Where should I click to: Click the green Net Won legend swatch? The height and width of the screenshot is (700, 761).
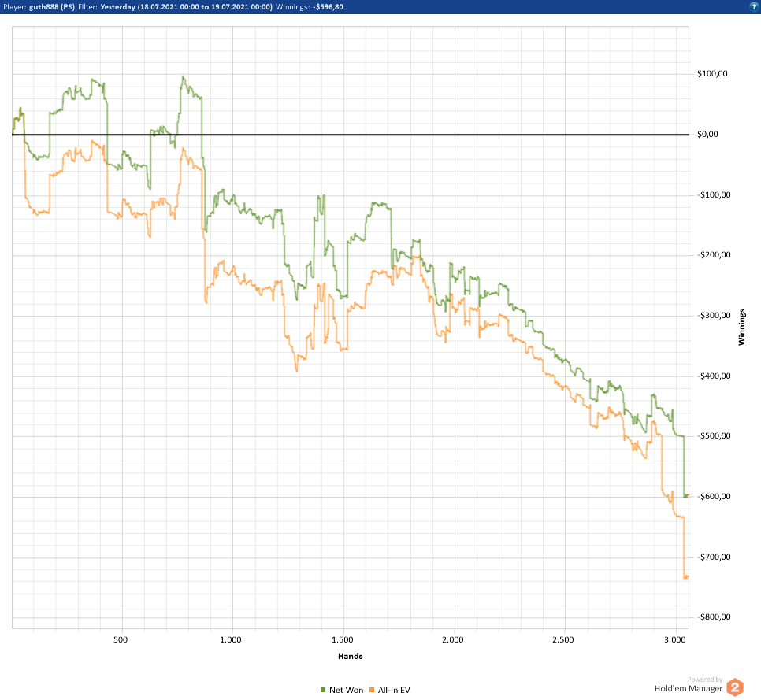323,690
